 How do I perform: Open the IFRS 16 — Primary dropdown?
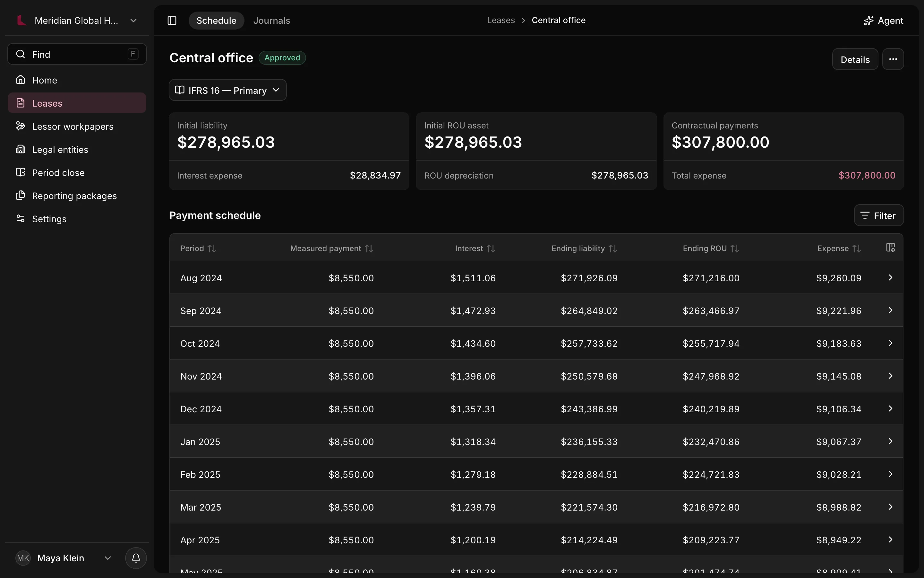point(227,90)
